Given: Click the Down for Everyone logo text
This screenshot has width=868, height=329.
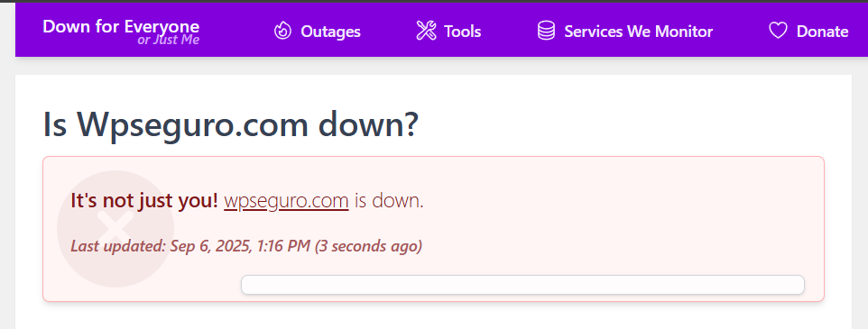Looking at the screenshot, I should coord(121,26).
